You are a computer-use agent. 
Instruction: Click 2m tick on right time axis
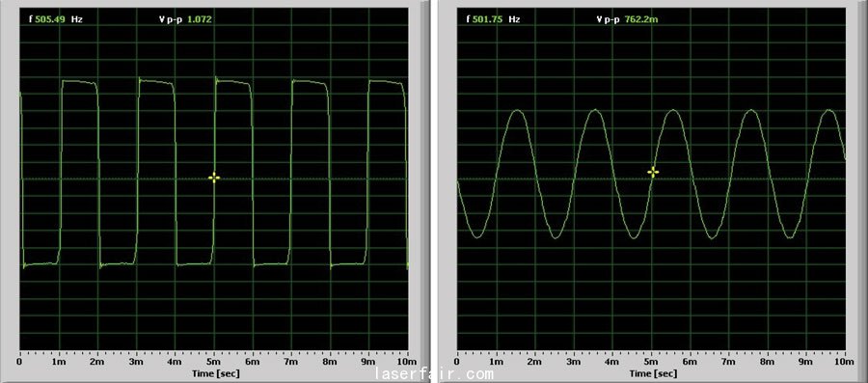coord(534,362)
